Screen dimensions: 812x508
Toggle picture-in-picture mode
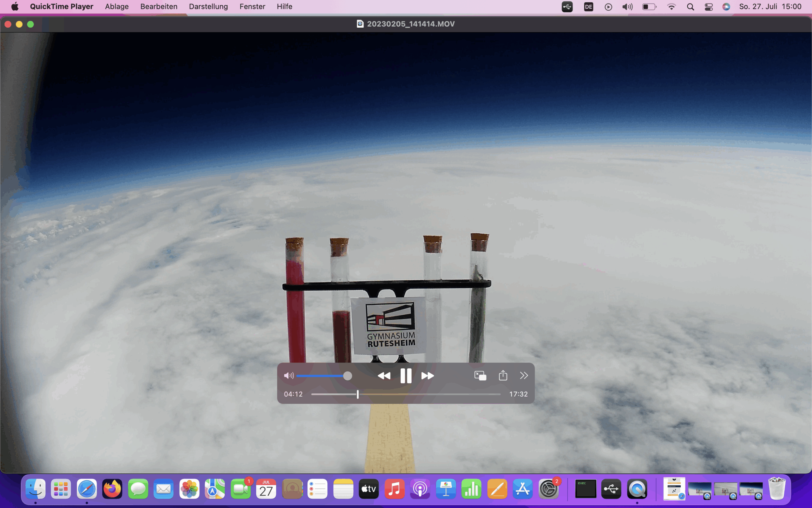click(x=480, y=376)
